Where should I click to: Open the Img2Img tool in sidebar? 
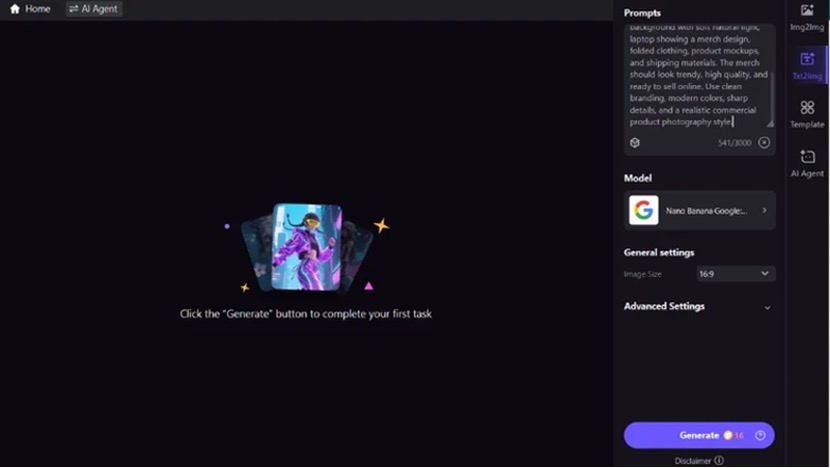pos(807,17)
